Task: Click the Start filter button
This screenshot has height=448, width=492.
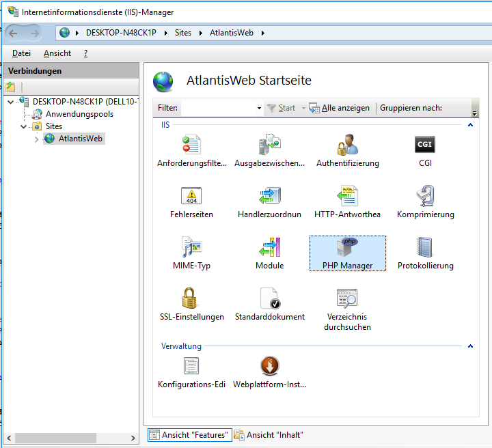Action: [281, 108]
